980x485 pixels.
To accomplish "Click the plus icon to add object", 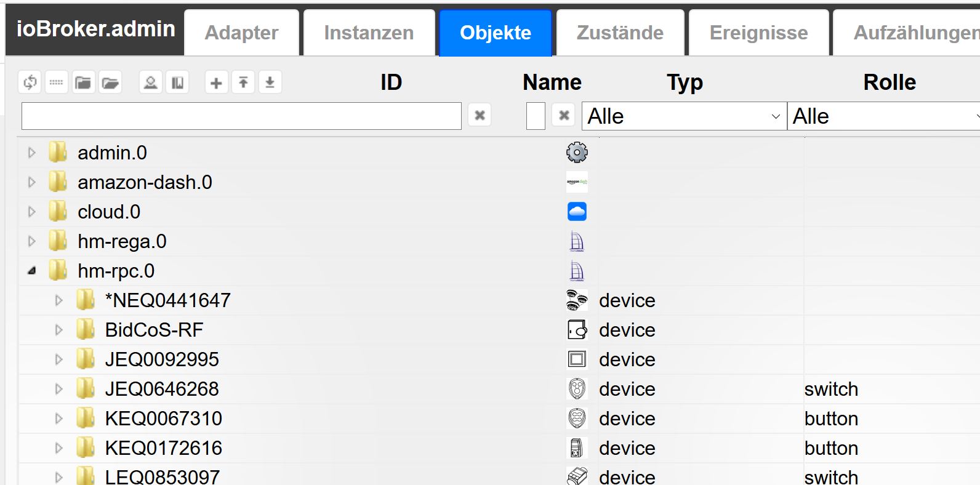I will click(x=216, y=82).
